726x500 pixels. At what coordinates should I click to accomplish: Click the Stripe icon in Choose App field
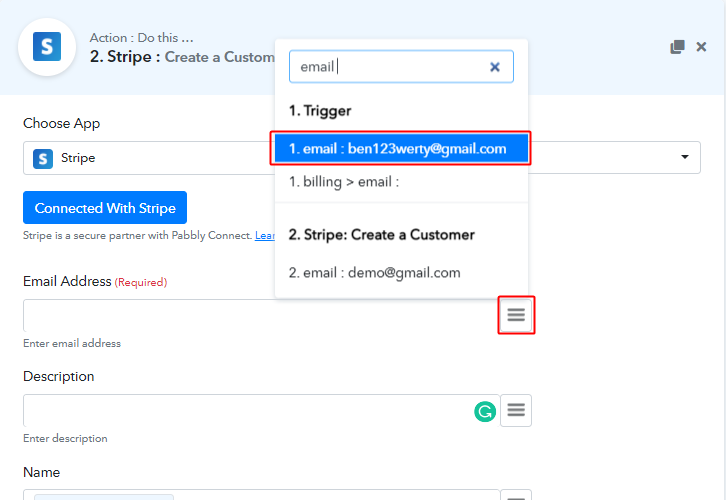[x=43, y=159]
